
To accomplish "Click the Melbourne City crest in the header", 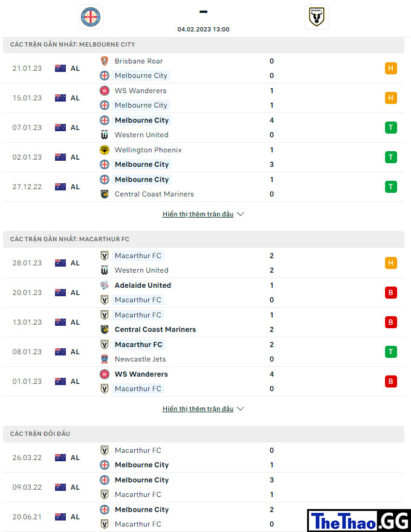I will point(91,17).
